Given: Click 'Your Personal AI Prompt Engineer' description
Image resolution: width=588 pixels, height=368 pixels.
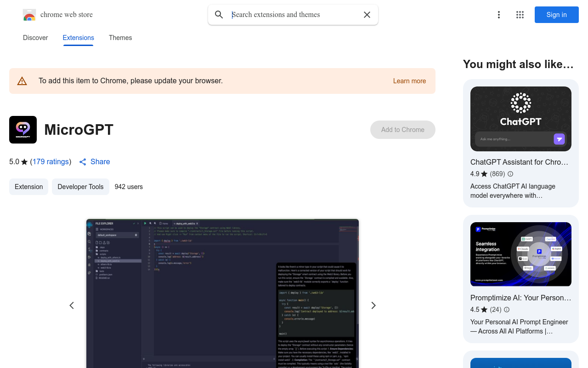Looking at the screenshot, I should point(519,327).
